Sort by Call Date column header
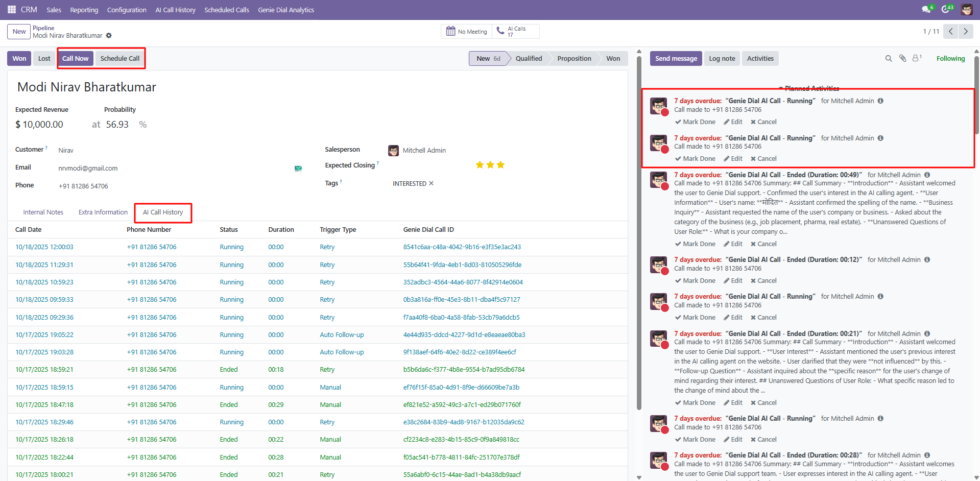 point(29,230)
